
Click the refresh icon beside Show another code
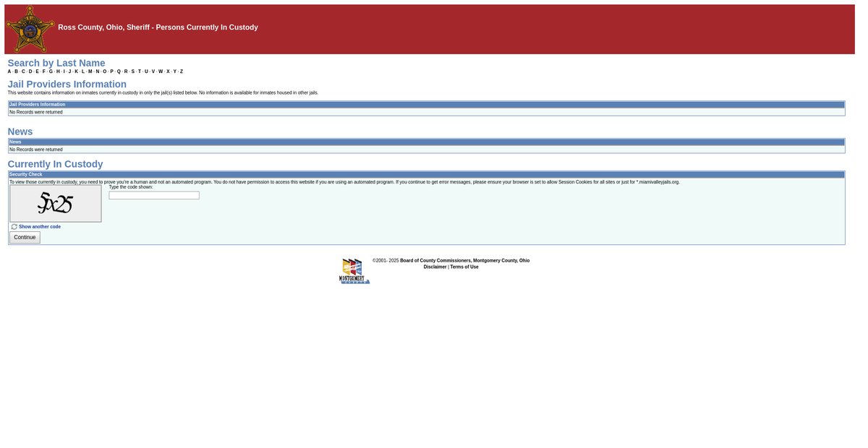(14, 227)
